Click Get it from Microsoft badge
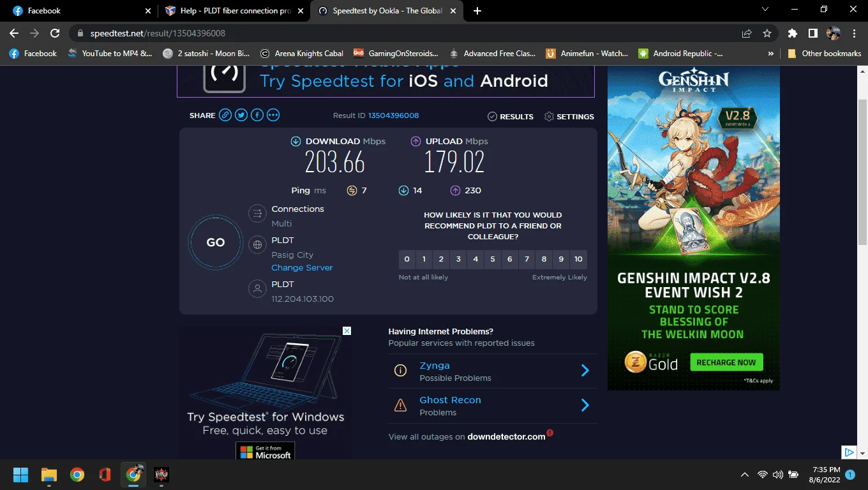This screenshot has width=868, height=490. pyautogui.click(x=266, y=452)
